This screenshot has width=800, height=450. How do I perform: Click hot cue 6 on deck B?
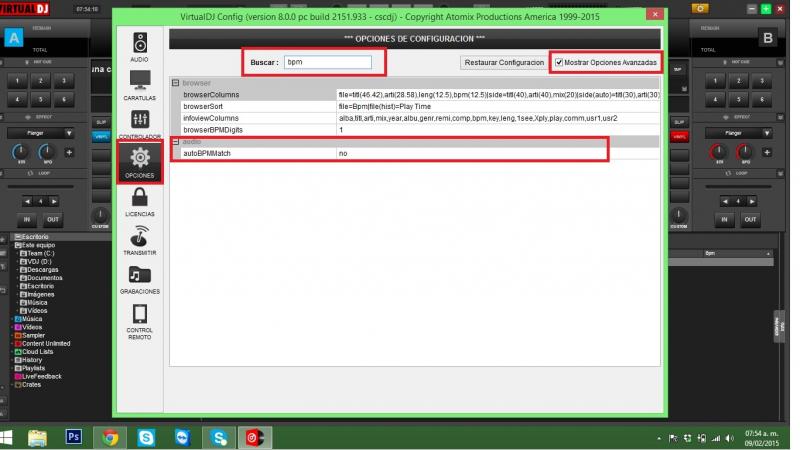click(762, 99)
